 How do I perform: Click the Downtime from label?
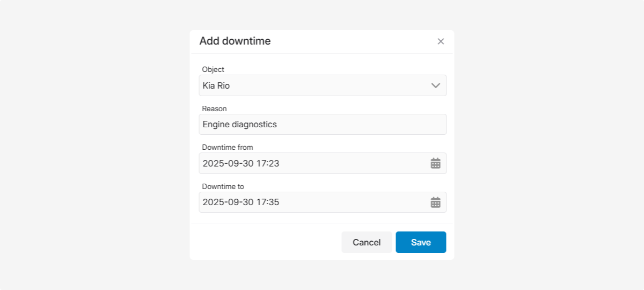coord(227,147)
